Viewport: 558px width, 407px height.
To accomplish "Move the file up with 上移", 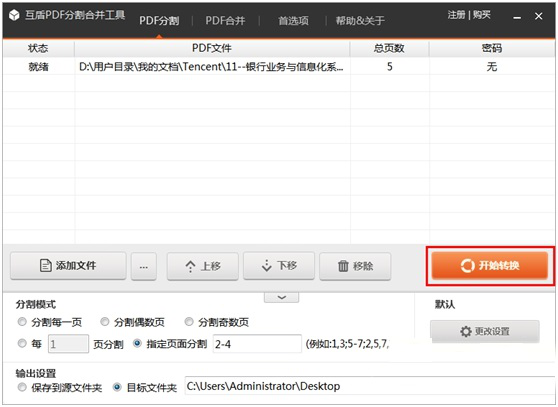I will pyautogui.click(x=202, y=266).
